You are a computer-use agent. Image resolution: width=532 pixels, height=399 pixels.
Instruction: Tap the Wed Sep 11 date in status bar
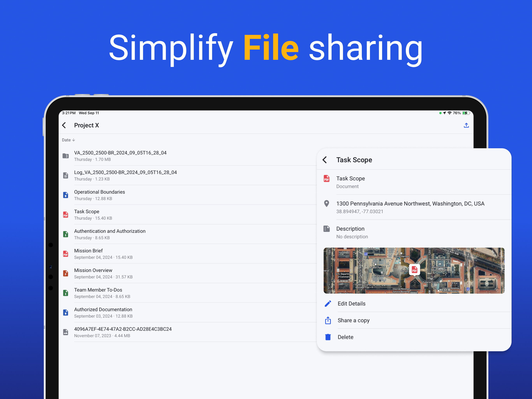[89, 113]
